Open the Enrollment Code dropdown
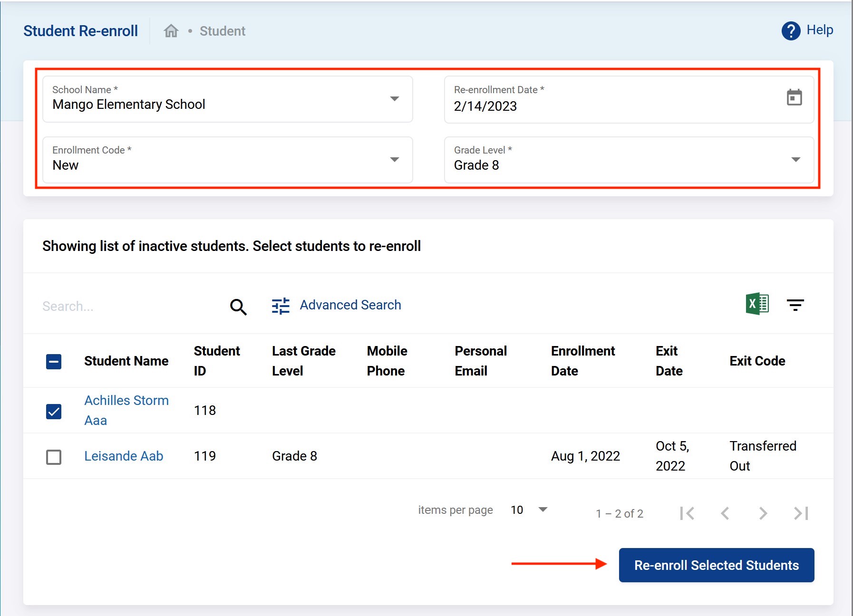Image resolution: width=853 pixels, height=616 pixels. pyautogui.click(x=394, y=160)
